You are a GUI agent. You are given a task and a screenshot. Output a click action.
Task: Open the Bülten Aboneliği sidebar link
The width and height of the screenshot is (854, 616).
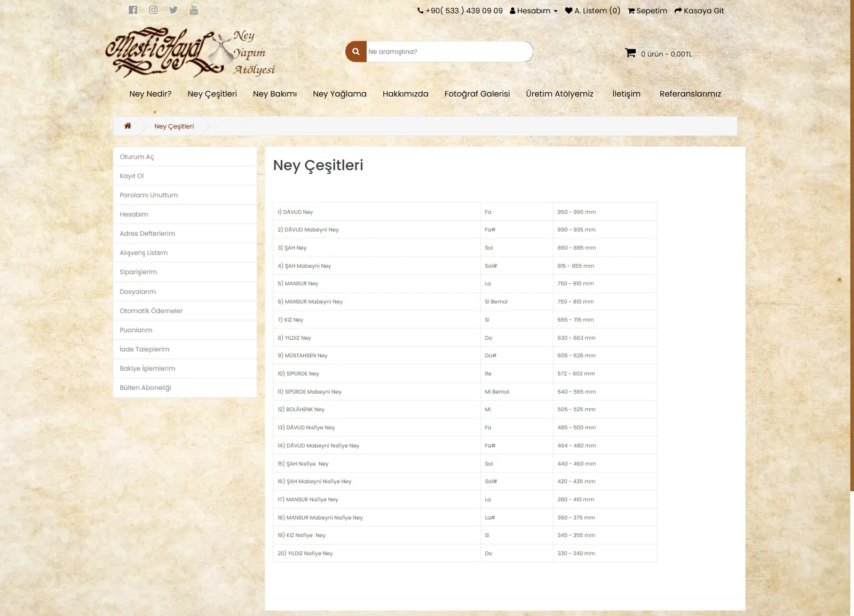tap(185, 388)
